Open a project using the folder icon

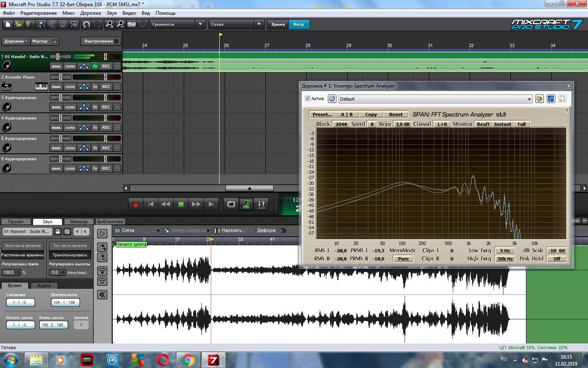[x=19, y=25]
